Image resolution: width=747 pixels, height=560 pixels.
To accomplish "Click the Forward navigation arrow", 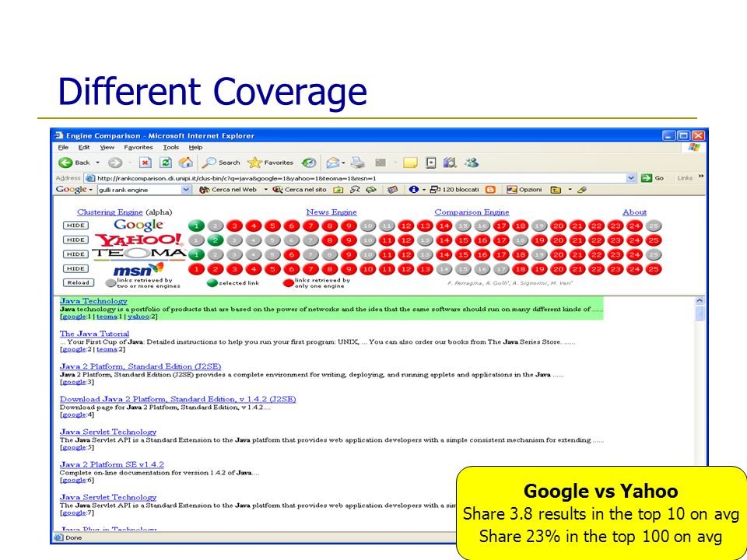I will [115, 163].
